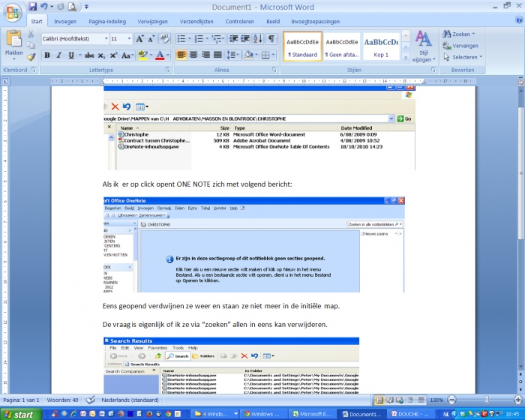Switch to the Verzendlijsten tab

(196, 22)
